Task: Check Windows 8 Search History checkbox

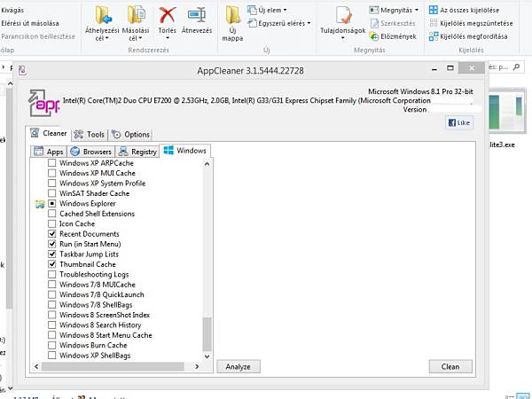Action: [x=52, y=325]
